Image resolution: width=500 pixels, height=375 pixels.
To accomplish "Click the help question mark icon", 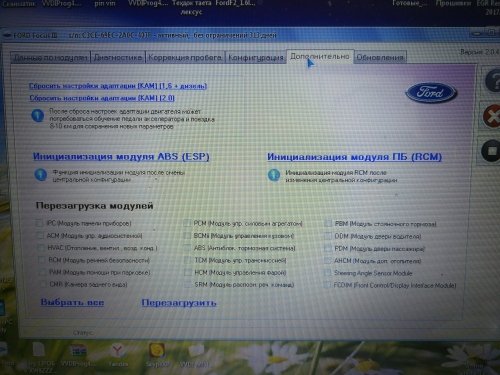I will point(493,80).
